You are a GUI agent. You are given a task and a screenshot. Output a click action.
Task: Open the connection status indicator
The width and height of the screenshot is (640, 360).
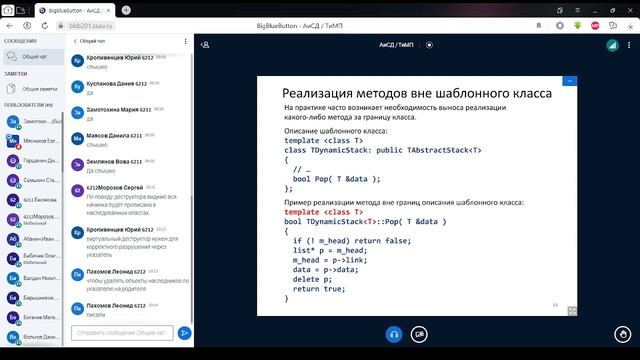(x=612, y=45)
